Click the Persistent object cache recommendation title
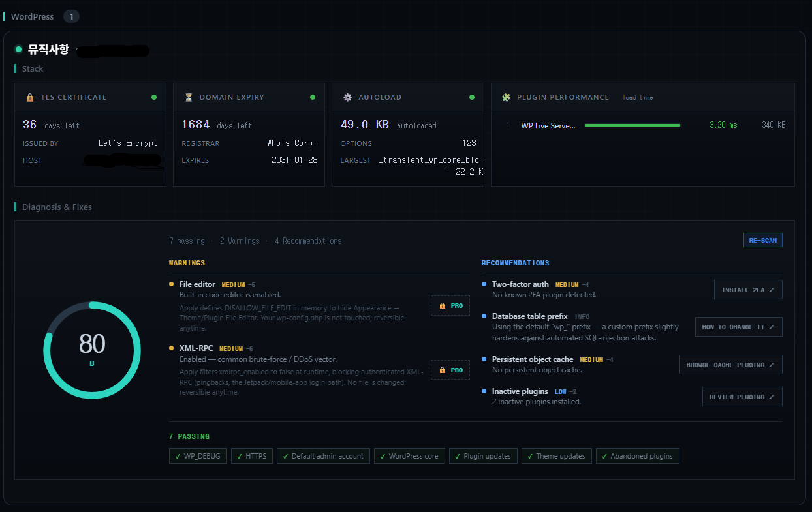812x512 pixels. pyautogui.click(x=533, y=359)
